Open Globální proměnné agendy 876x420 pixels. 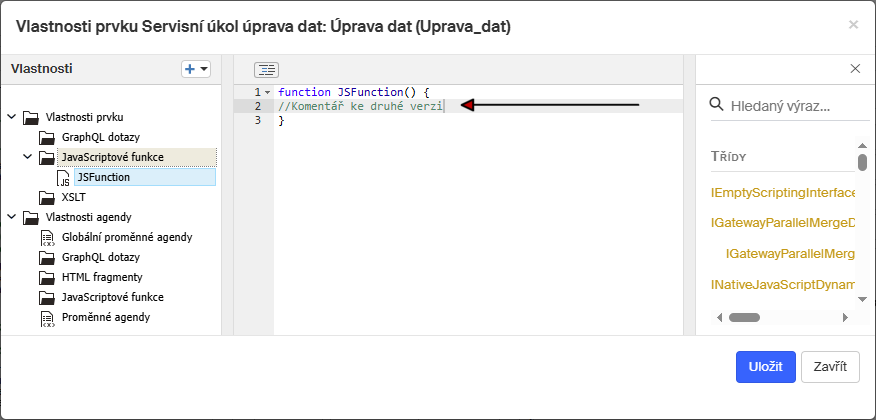(127, 237)
